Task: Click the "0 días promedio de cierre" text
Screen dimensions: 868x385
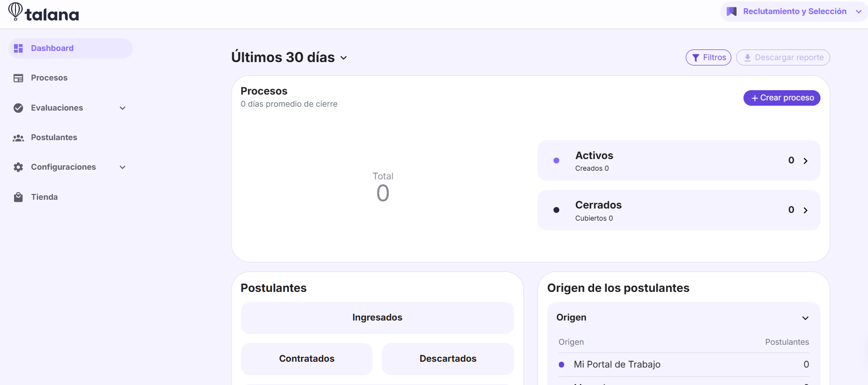Action: (289, 104)
